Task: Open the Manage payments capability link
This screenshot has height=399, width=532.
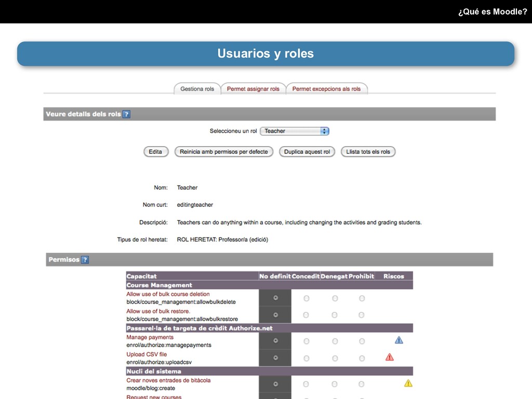Action: pos(150,337)
